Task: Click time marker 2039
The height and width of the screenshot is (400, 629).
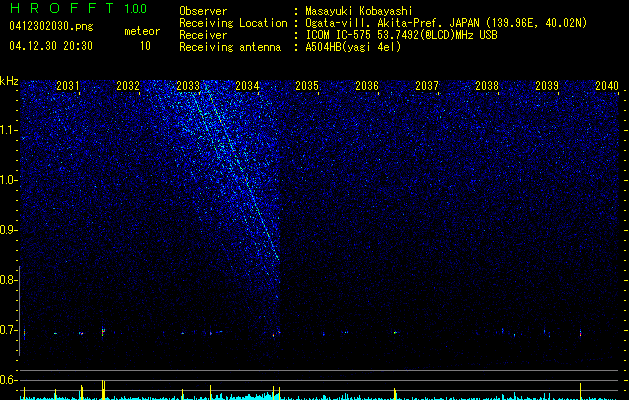Action: tap(547, 86)
